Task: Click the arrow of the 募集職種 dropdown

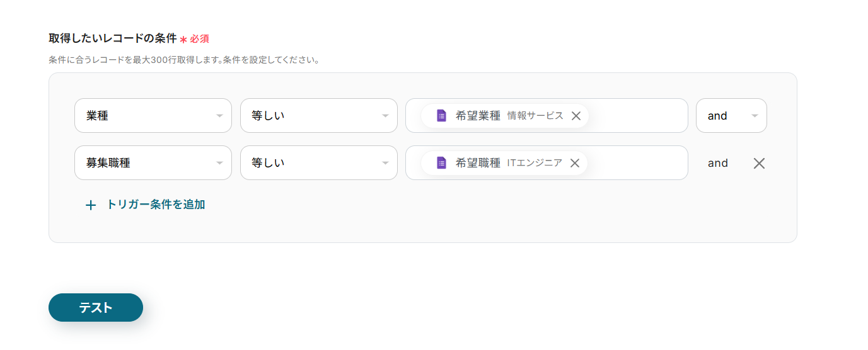Action: (x=219, y=163)
